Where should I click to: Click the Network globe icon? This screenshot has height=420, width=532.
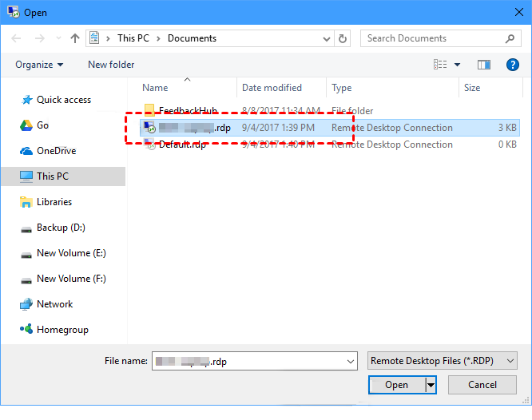pyautogui.click(x=26, y=304)
